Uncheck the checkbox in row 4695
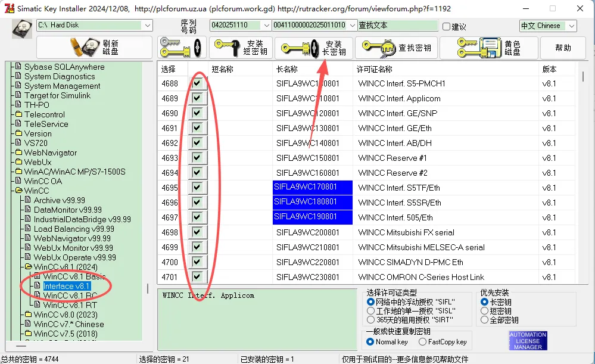This screenshot has height=364, width=595. (197, 187)
